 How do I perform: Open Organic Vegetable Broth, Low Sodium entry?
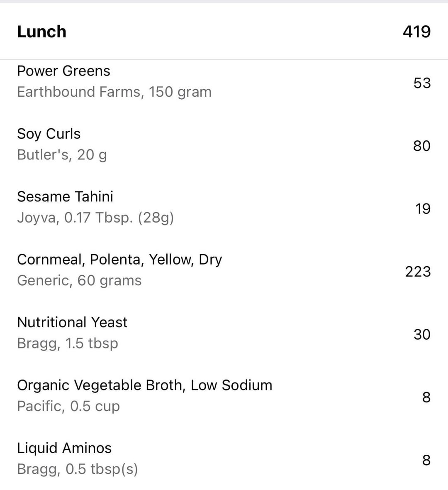pos(144,385)
